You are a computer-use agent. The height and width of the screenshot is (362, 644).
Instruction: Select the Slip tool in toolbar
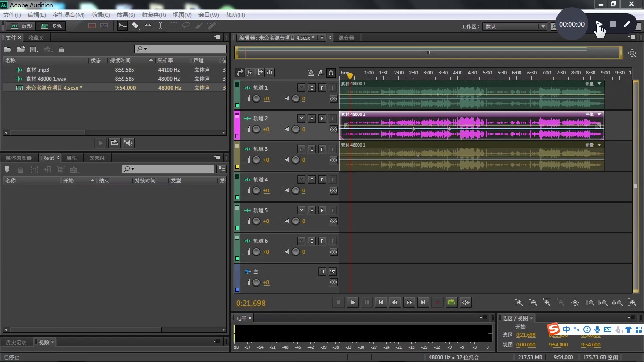(148, 26)
